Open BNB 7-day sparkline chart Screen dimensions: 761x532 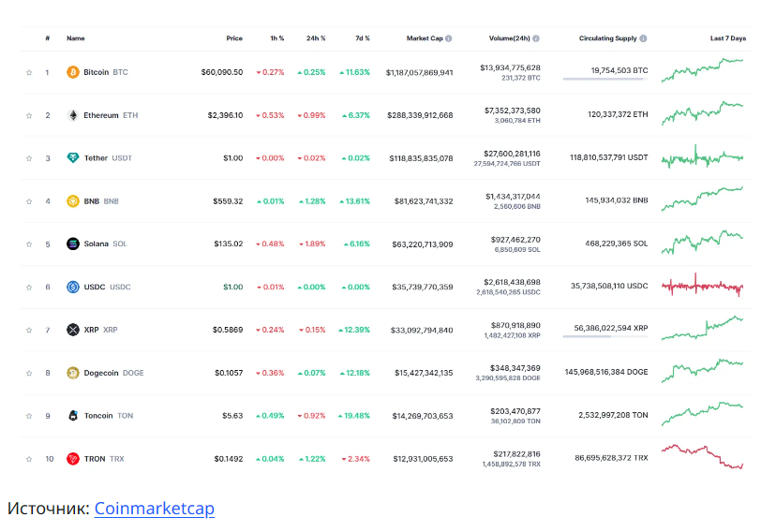click(x=702, y=199)
